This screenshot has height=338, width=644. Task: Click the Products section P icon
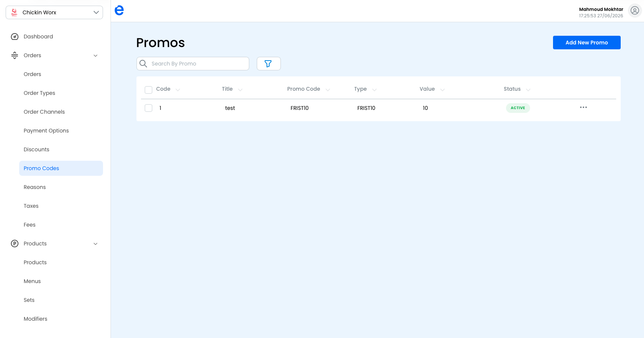tap(15, 244)
